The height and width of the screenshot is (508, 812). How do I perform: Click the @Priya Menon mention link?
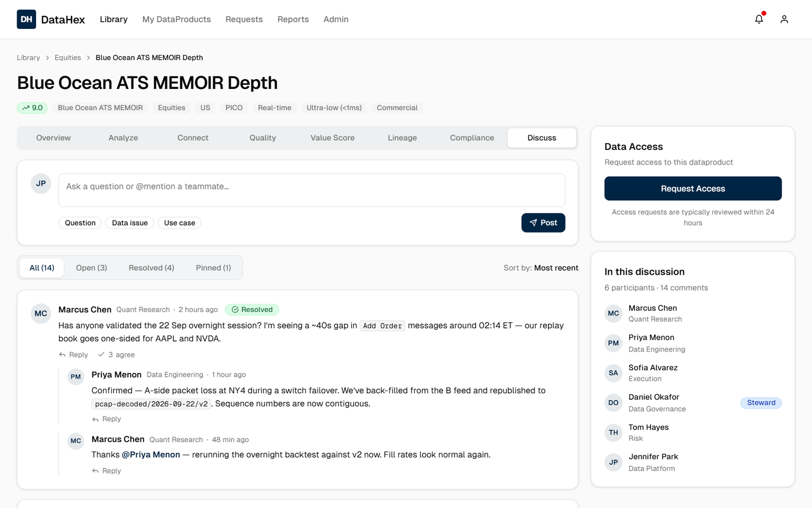click(151, 455)
